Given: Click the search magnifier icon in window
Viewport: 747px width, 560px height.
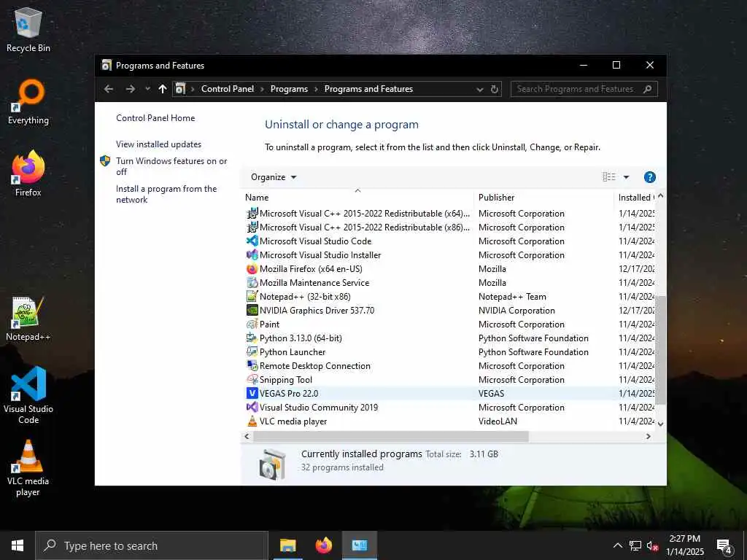Looking at the screenshot, I should 648,89.
